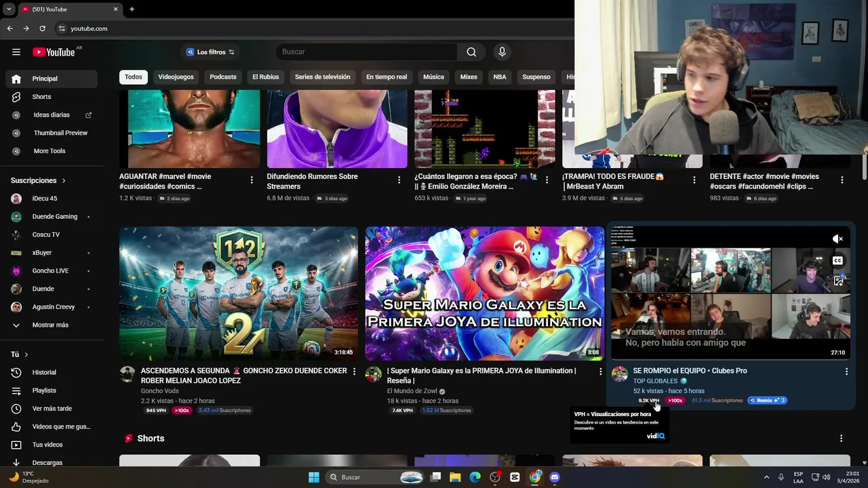Select the Música filter chip
The height and width of the screenshot is (488, 868).
433,77
